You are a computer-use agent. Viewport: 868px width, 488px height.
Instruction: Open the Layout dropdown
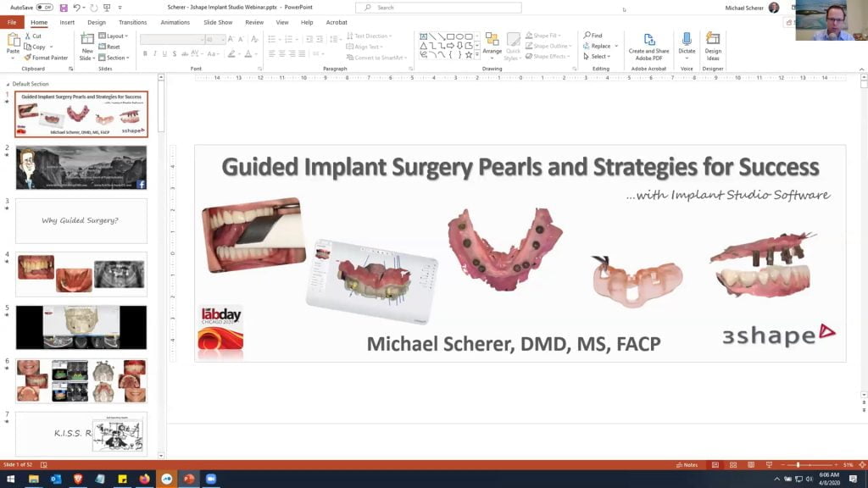click(114, 36)
